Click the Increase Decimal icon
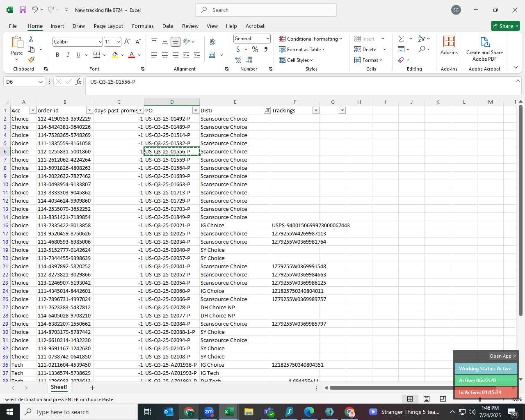 tap(238, 60)
